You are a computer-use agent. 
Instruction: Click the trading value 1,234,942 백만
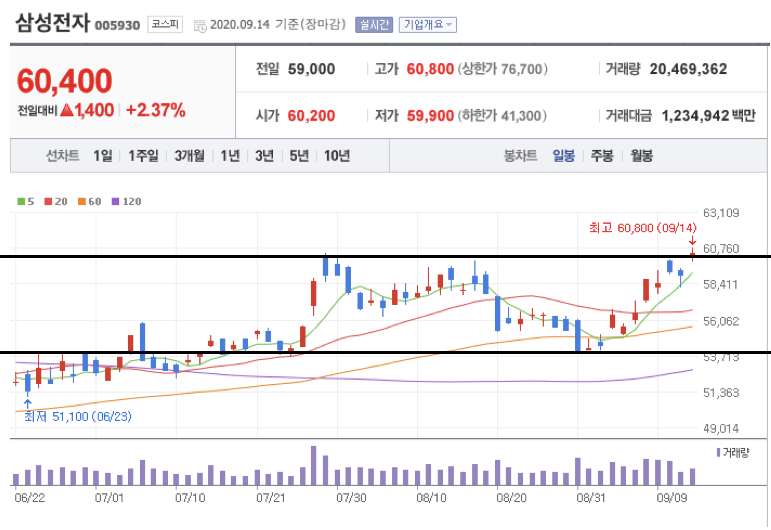(709, 116)
